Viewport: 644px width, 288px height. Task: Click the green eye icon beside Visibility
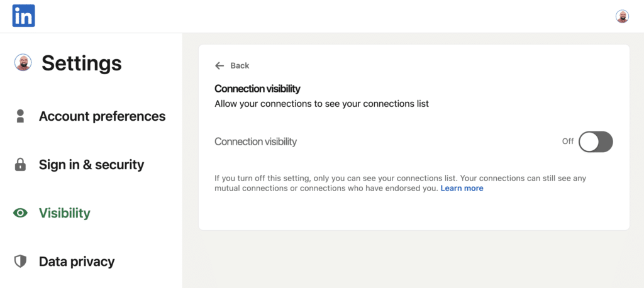click(20, 213)
